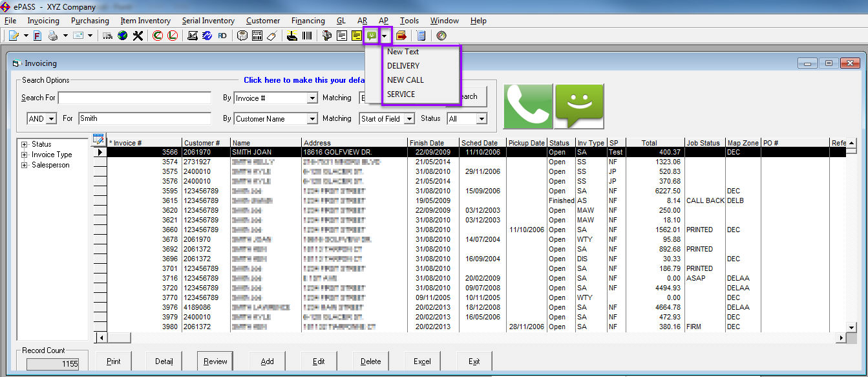Click the Search For text field
The image size is (868, 377).
[x=134, y=98]
